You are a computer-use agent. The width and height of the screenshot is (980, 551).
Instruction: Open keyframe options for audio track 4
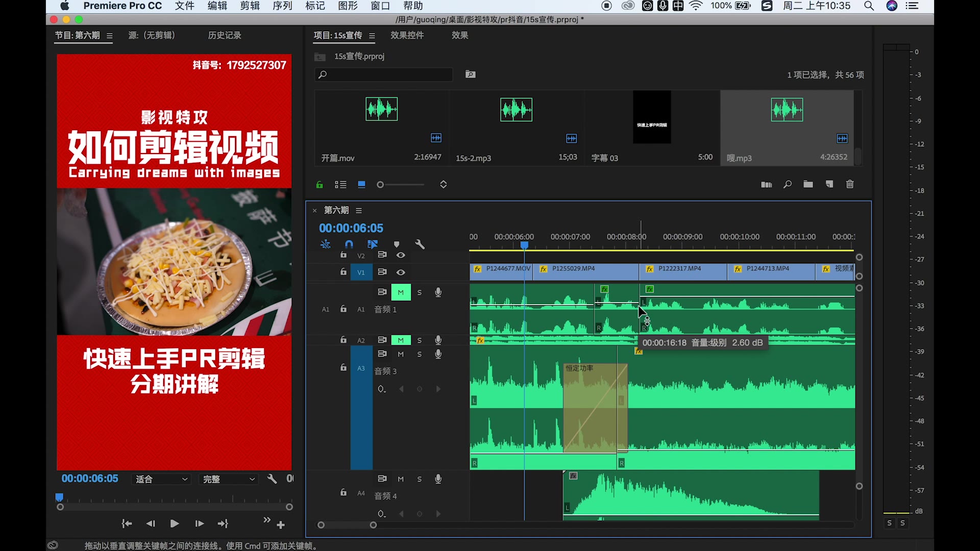381,514
